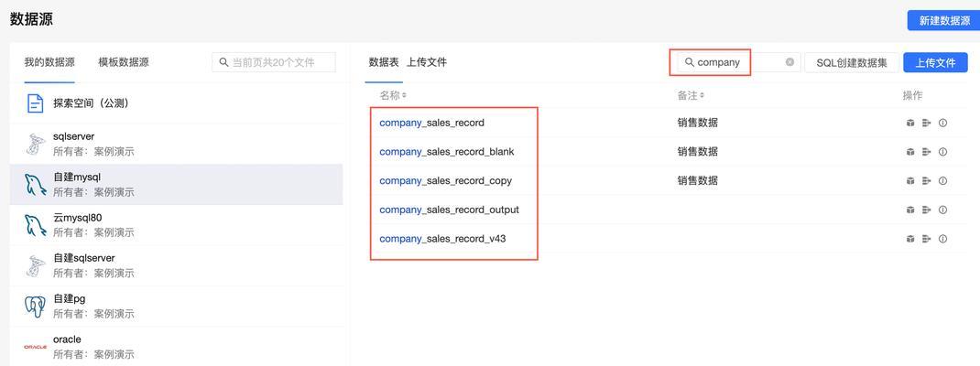Screen dimensions: 980x366
Task: Click the flow icon for company_sales_record_output
Action: (927, 210)
